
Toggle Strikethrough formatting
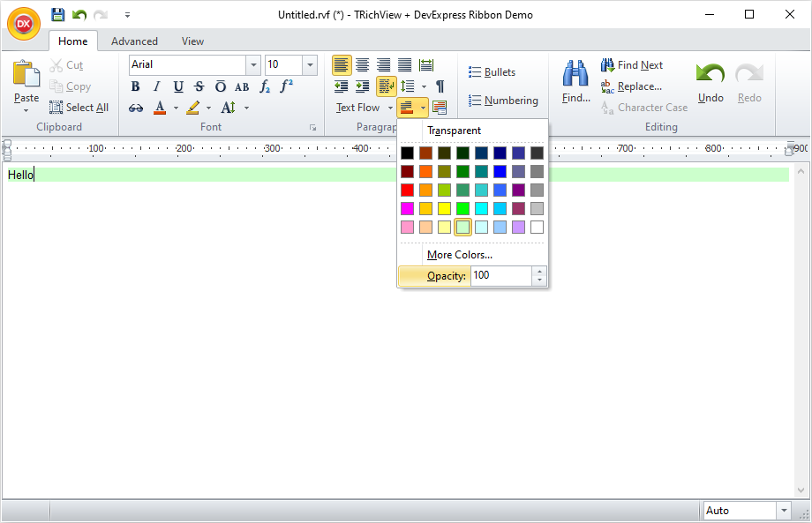pos(199,86)
